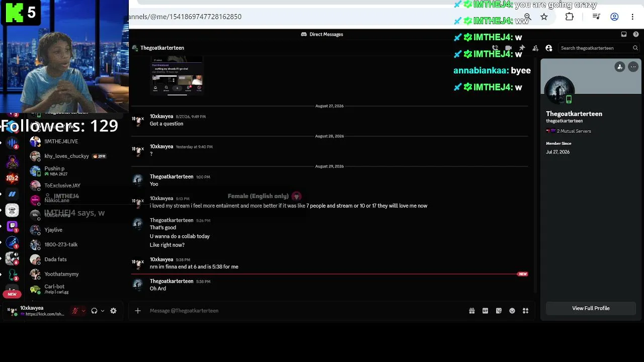Expand headphone output options arrow
This screenshot has width=644, height=362.
tap(103, 311)
